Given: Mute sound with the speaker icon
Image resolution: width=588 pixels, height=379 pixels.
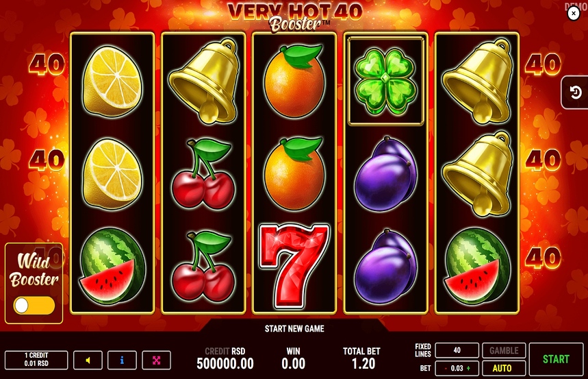Looking at the screenshot, I should (x=88, y=360).
